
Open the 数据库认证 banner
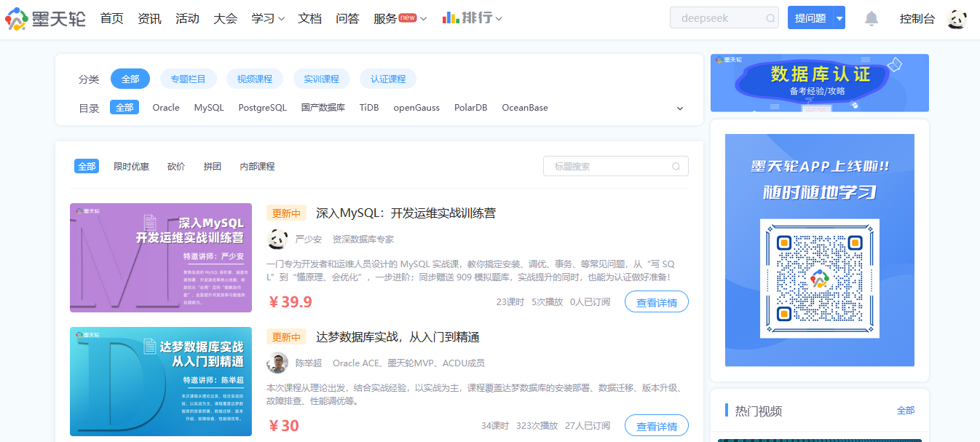click(x=820, y=83)
